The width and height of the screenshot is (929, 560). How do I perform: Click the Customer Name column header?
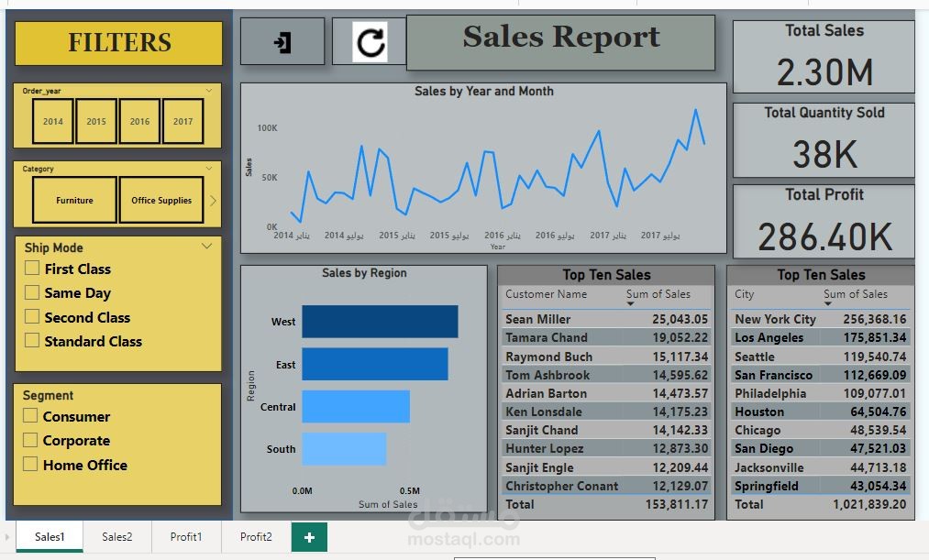coord(546,294)
